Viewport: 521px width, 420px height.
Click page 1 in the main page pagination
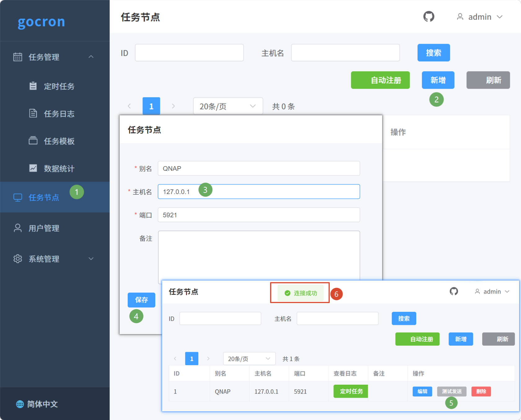[x=151, y=106]
